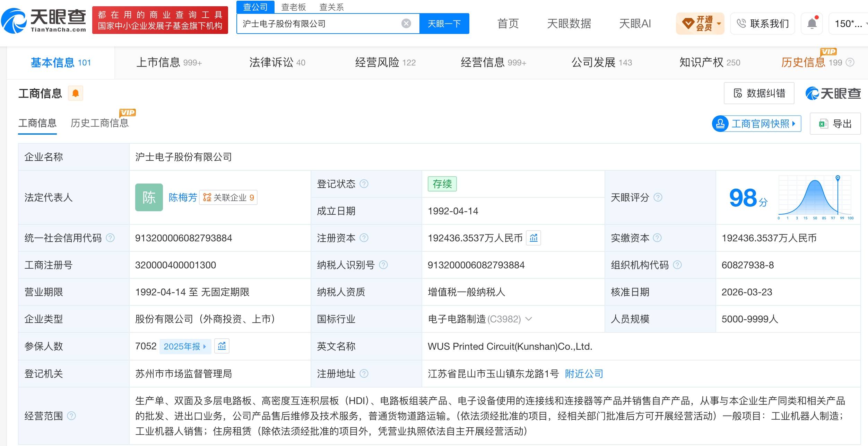Select the 查老板 search tab

293,7
